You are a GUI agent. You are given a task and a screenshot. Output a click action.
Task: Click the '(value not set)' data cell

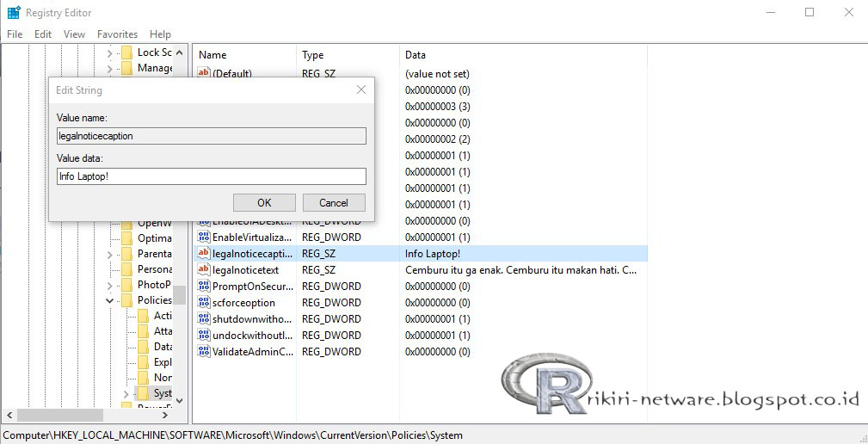437,74
